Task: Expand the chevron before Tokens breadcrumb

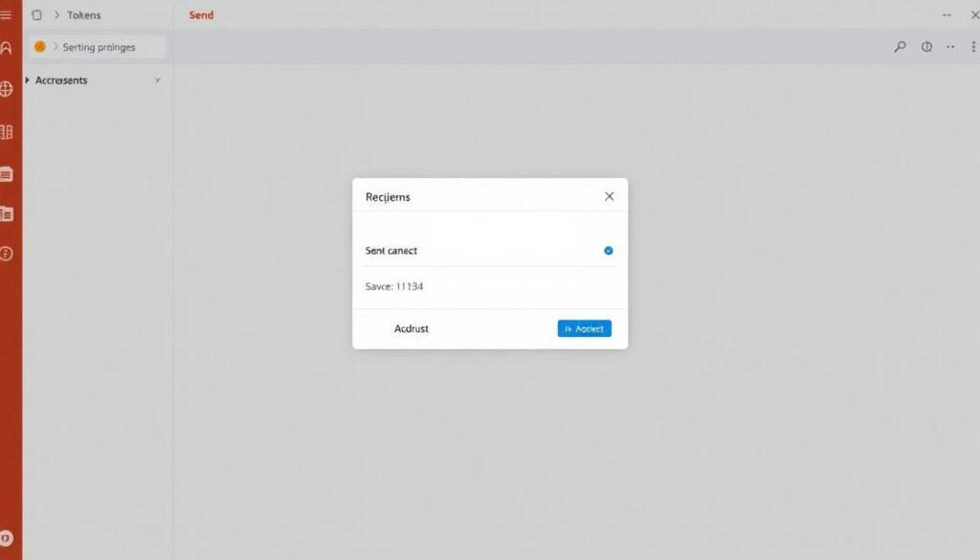Action: pos(56,15)
